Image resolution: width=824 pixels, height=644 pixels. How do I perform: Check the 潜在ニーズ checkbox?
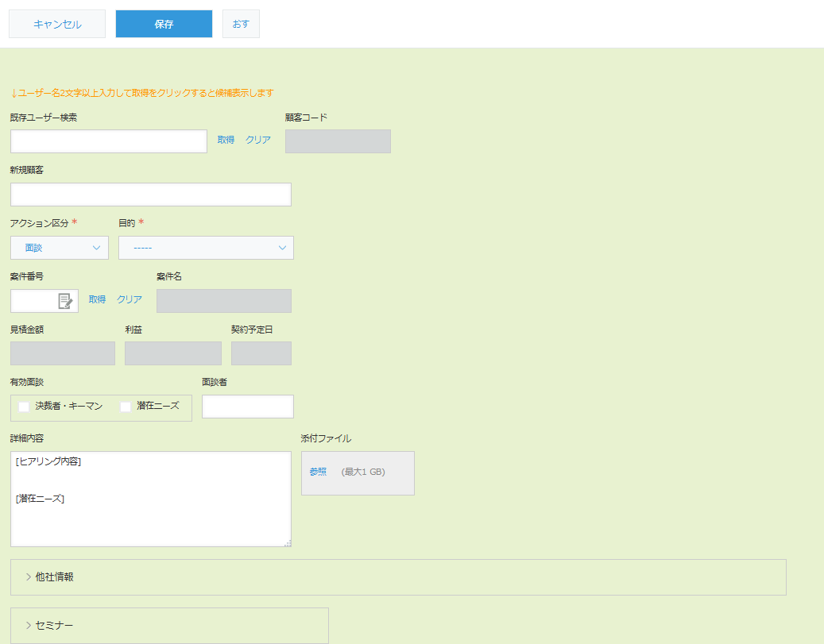click(126, 407)
